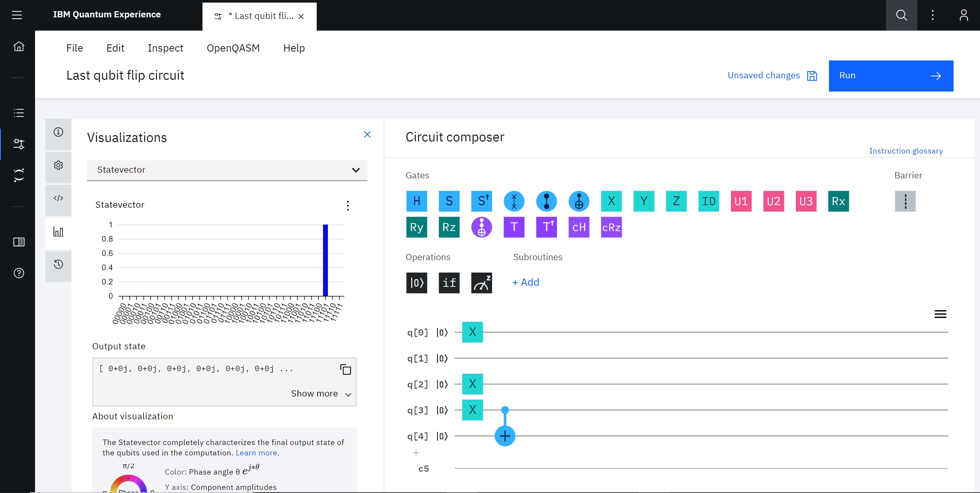The image size is (980, 493).
Task: Pick the CNOT gate icon in palette
Action: point(579,201)
